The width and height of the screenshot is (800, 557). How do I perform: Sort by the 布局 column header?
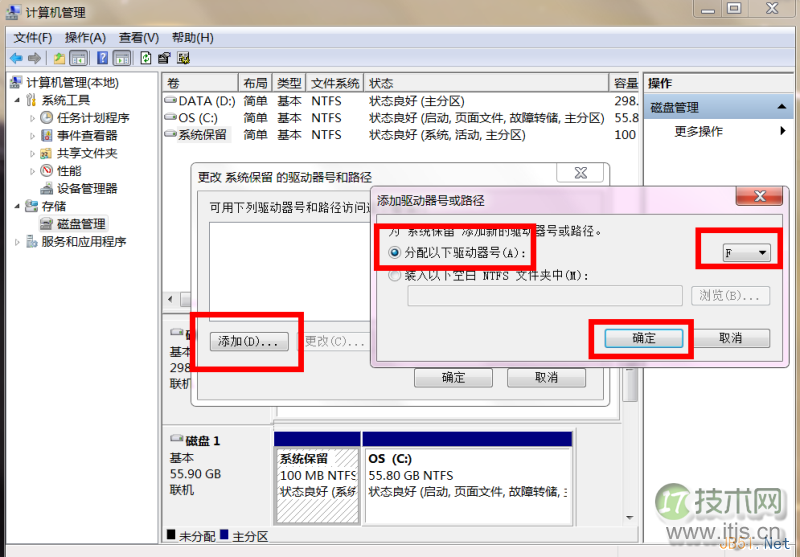(255, 83)
